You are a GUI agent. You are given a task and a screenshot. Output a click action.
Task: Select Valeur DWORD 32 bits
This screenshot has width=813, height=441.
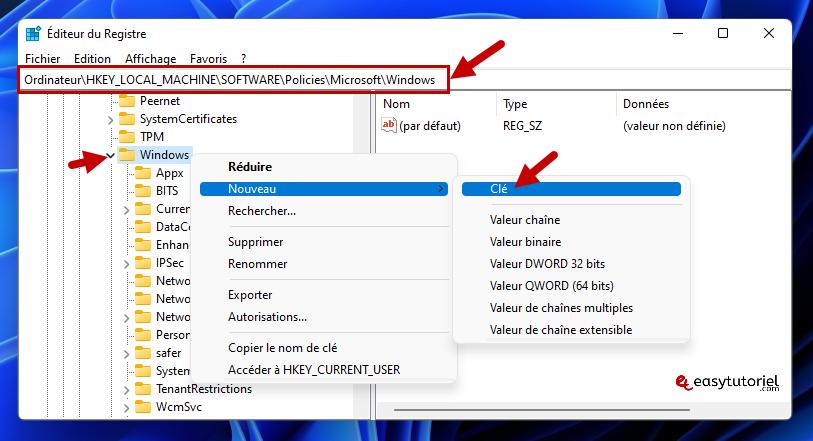pyautogui.click(x=571, y=264)
